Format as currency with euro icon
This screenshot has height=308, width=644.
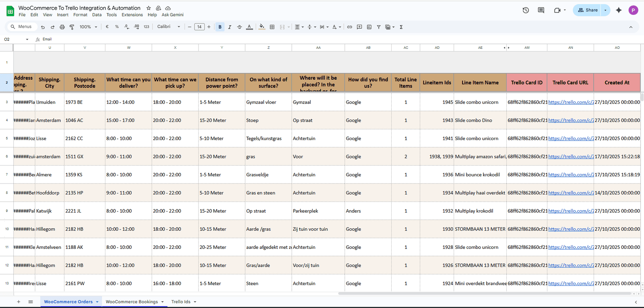pyautogui.click(x=107, y=27)
